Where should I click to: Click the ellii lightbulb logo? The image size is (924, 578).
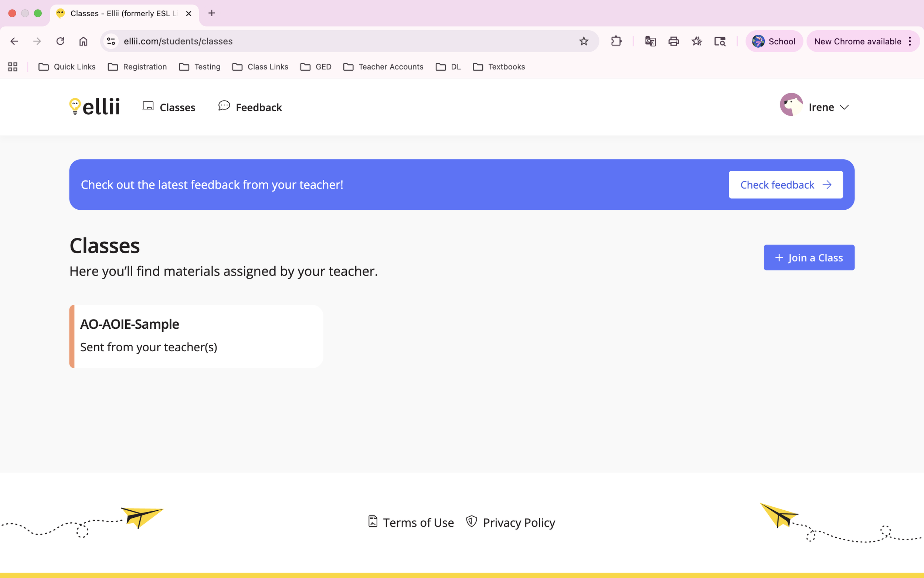click(x=94, y=107)
